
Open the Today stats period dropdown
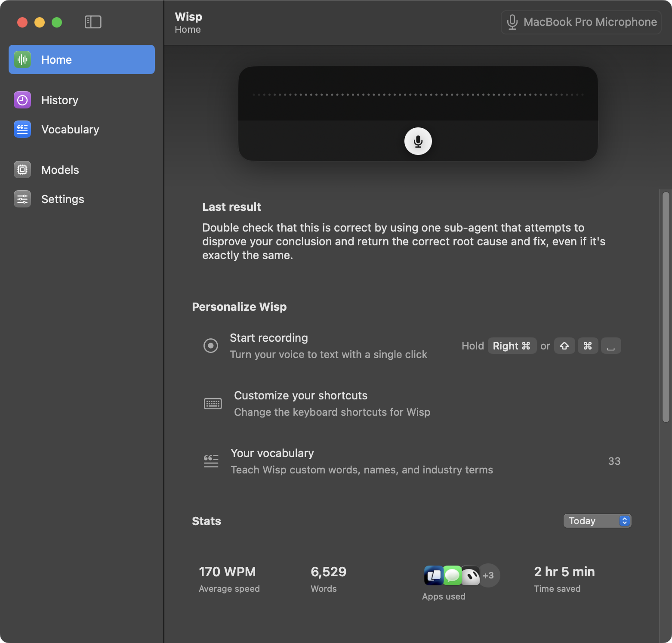[x=597, y=521]
